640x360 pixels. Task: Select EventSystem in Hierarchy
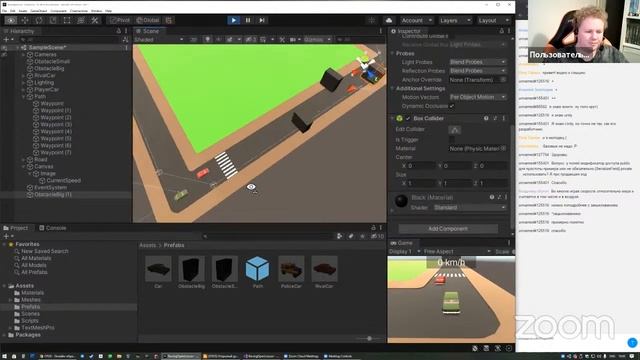pos(50,187)
